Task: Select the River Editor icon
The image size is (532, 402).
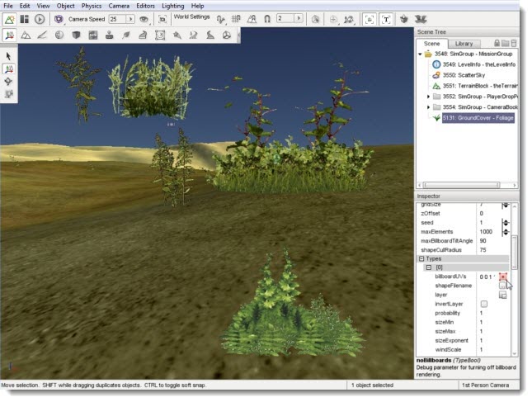Action: click(193, 35)
